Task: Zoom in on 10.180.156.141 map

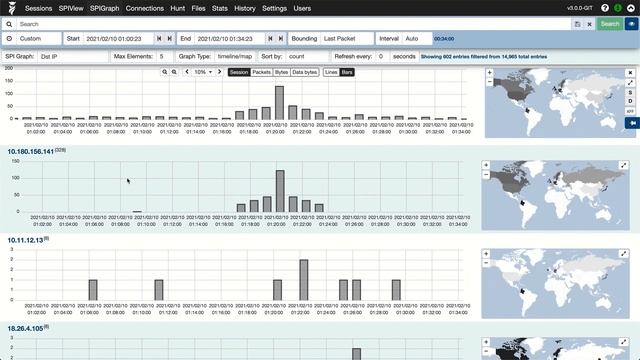Action: 486,165
